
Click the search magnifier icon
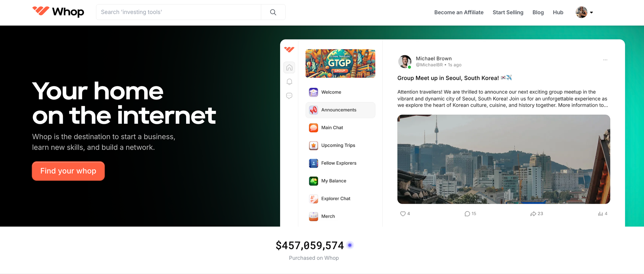(273, 12)
